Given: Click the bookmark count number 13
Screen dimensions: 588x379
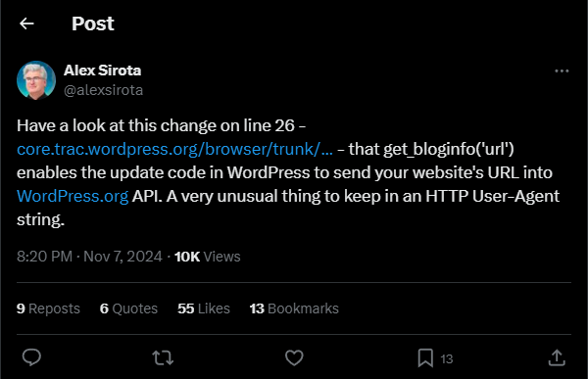Looking at the screenshot, I should tap(446, 359).
